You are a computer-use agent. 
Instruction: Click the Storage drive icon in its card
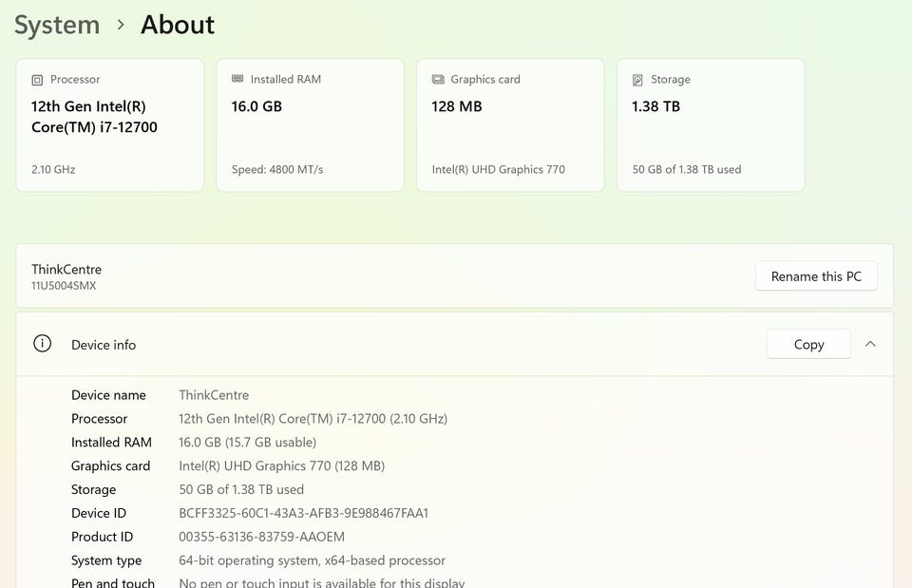(637, 80)
